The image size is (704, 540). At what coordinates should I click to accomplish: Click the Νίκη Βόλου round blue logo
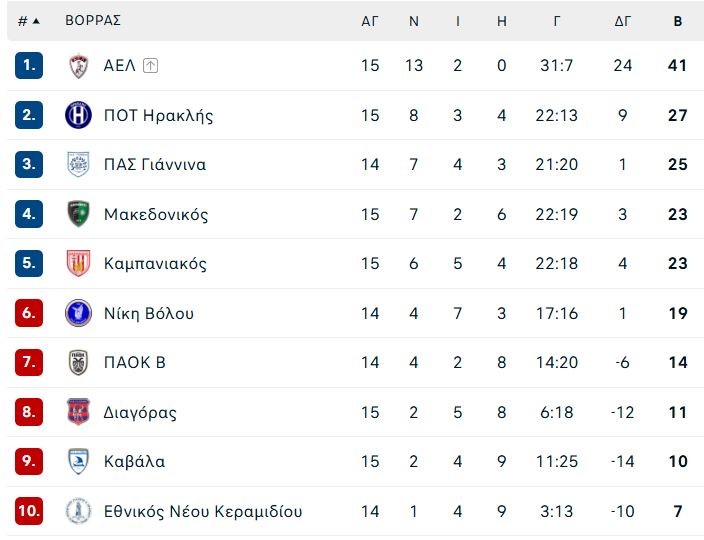79,313
